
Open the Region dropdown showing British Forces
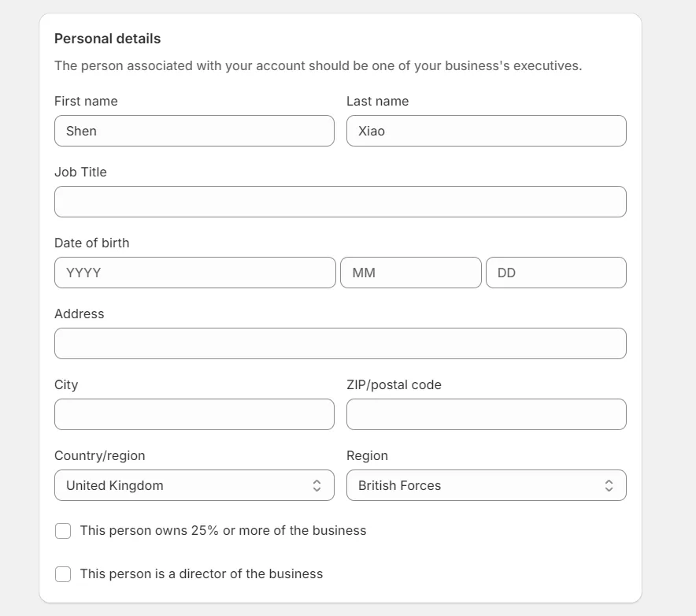(486, 485)
